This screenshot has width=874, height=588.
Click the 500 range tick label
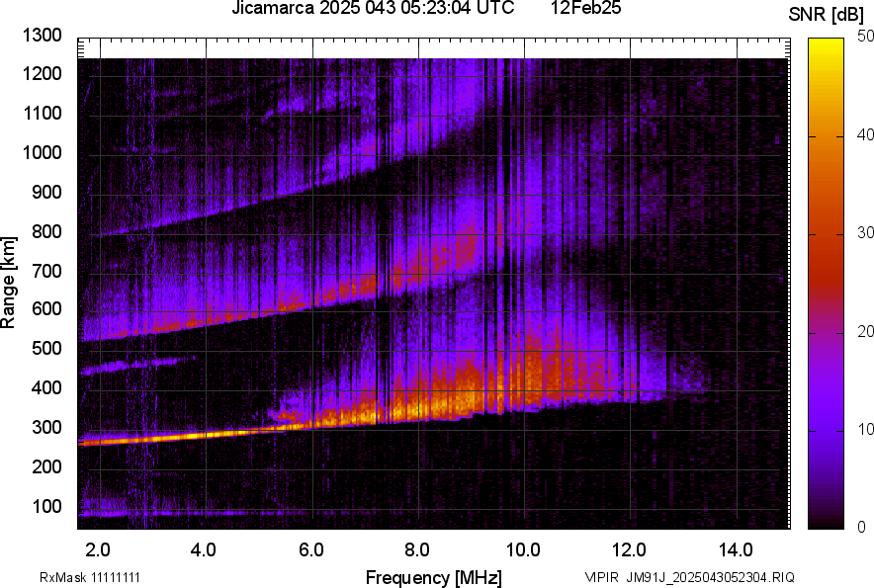(x=46, y=349)
